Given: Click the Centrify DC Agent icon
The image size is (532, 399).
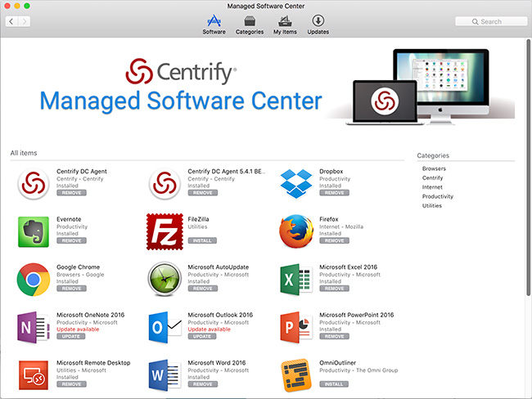Looking at the screenshot, I should [34, 183].
